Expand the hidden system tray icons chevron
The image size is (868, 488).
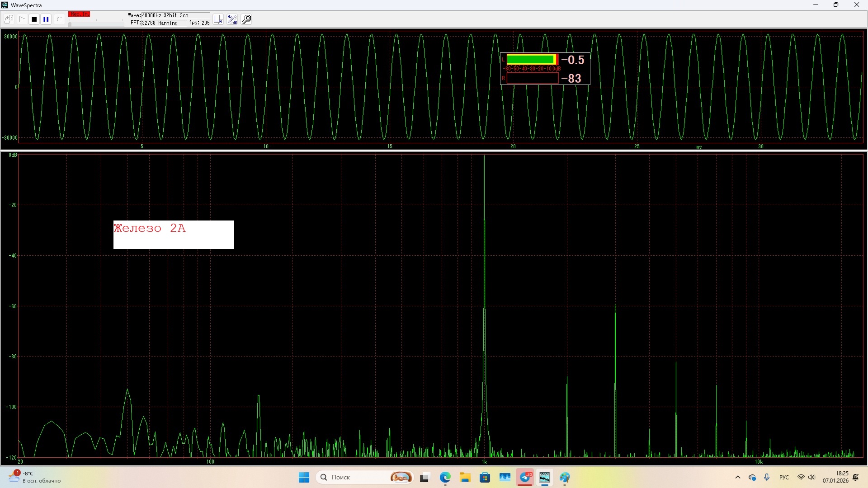[738, 477]
